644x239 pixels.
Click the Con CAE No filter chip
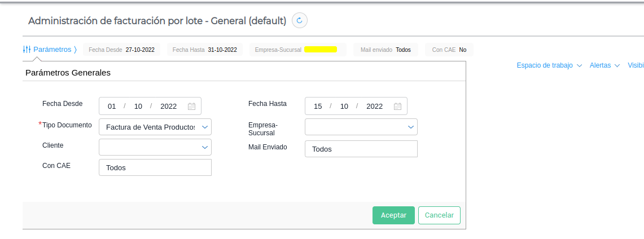click(x=449, y=50)
